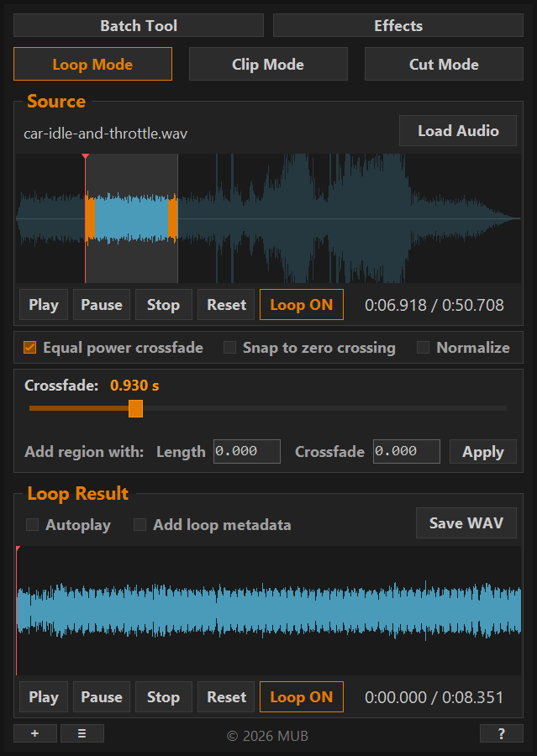Open the hamburger menu icon
The image size is (537, 756).
(82, 733)
